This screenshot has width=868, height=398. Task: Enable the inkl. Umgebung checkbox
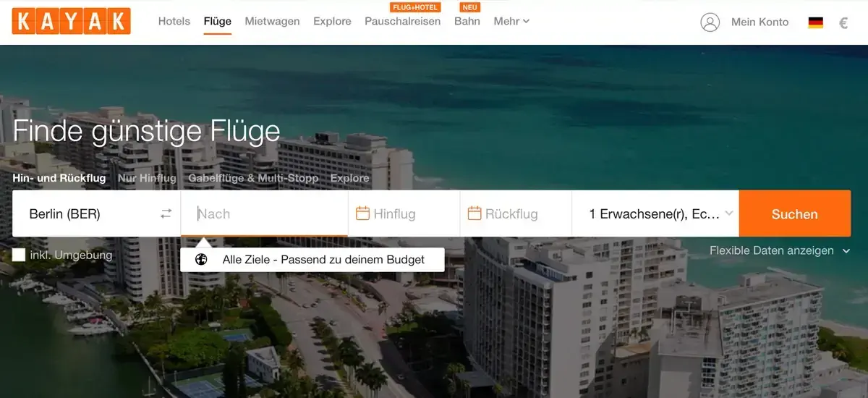point(19,255)
